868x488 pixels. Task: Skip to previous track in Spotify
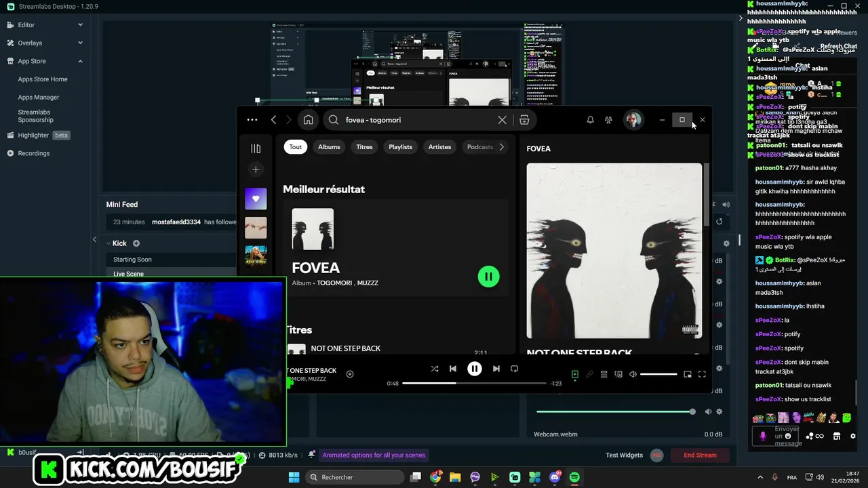[x=453, y=369]
